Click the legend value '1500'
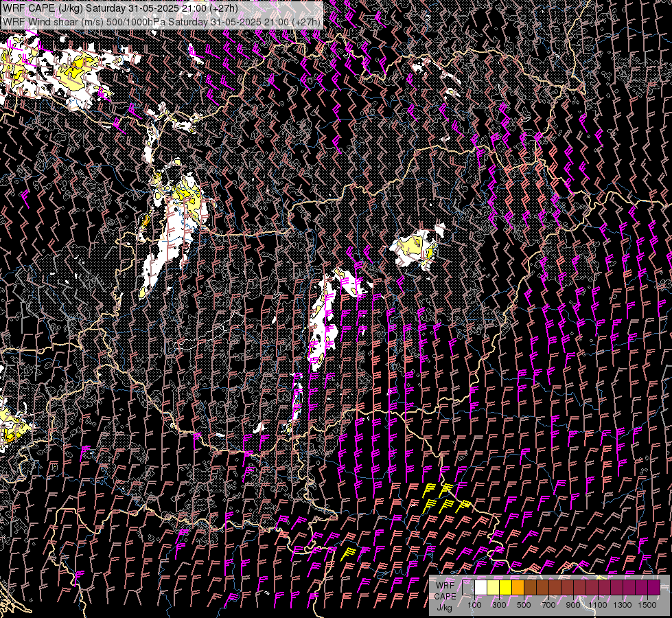Image resolution: width=672 pixels, height=618 pixels. pos(647,605)
